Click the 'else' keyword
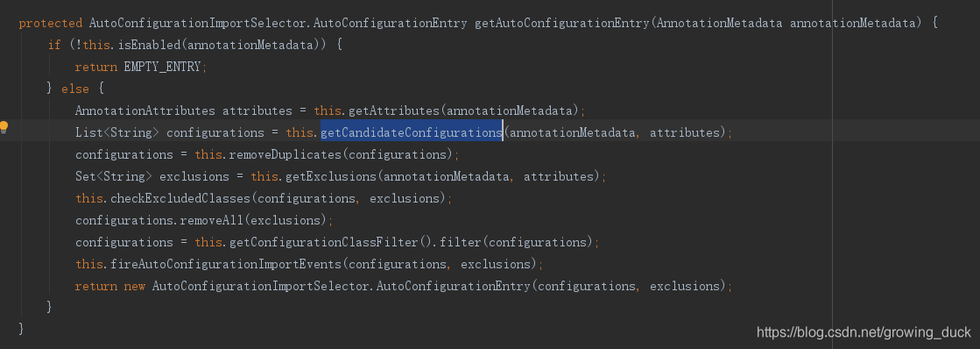 (x=75, y=89)
